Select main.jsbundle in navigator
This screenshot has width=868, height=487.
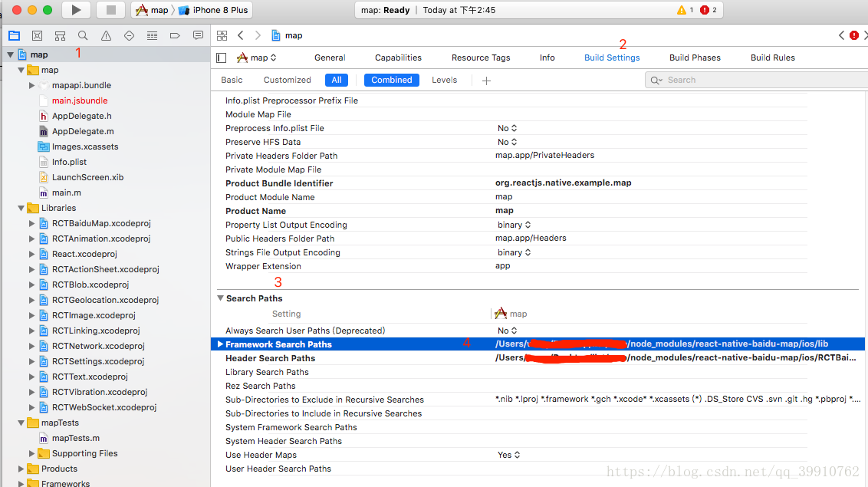point(80,100)
